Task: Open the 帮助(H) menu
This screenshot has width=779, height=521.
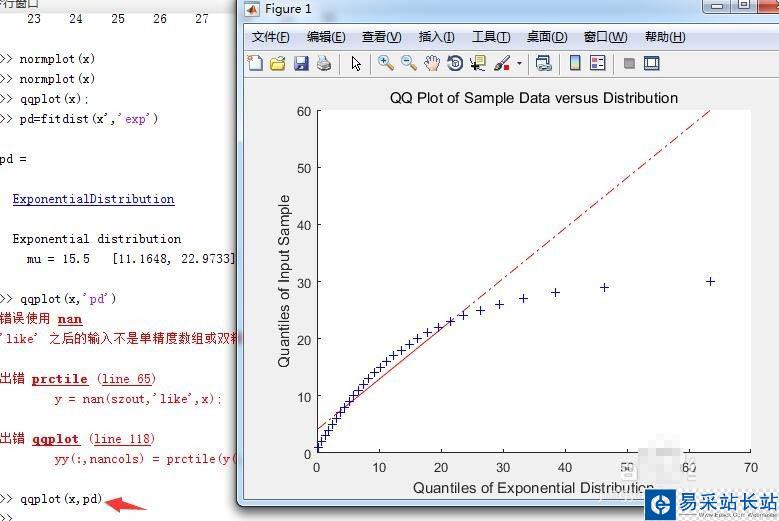Action: [x=665, y=37]
